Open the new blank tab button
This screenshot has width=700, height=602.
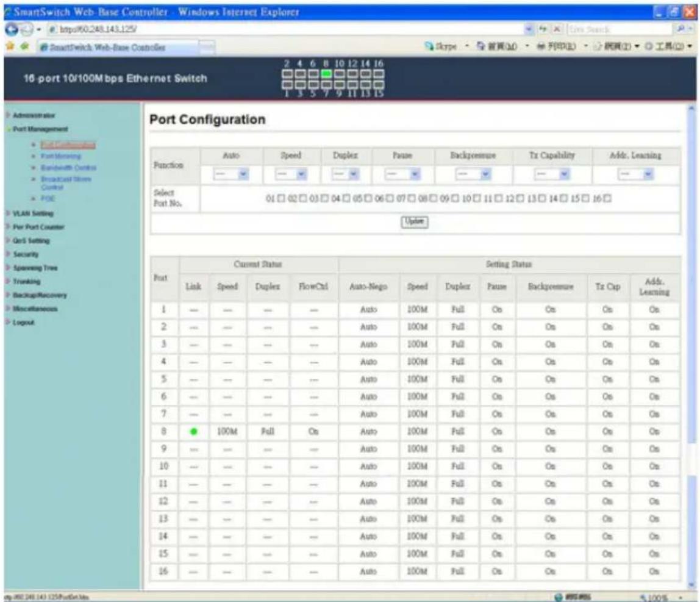207,47
